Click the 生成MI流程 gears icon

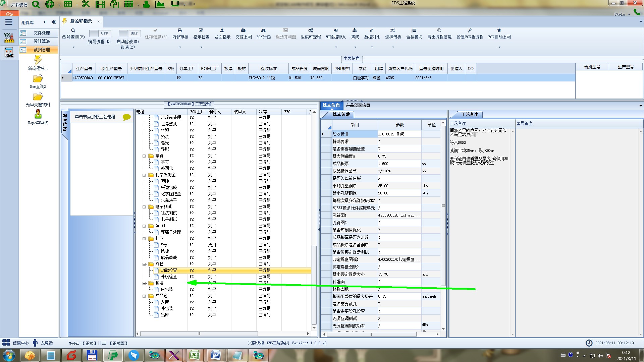(311, 31)
